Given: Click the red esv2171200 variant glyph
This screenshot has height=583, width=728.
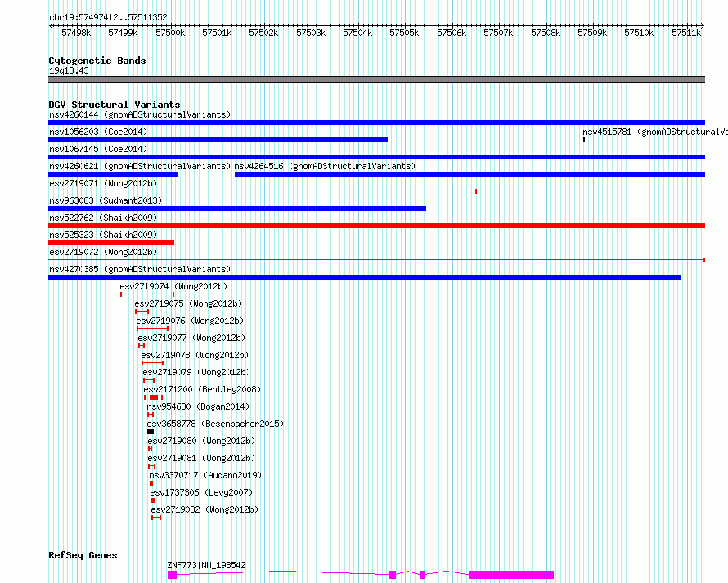Looking at the screenshot, I should point(153,397).
